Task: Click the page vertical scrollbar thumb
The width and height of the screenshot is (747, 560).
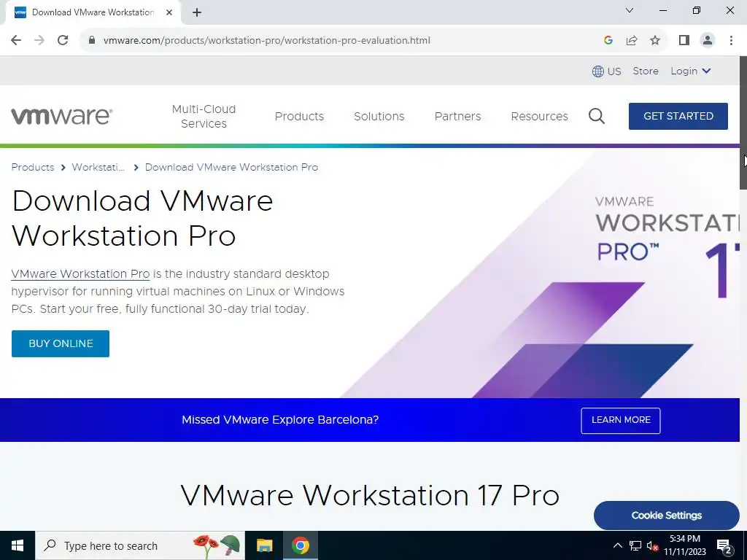Action: (x=743, y=122)
